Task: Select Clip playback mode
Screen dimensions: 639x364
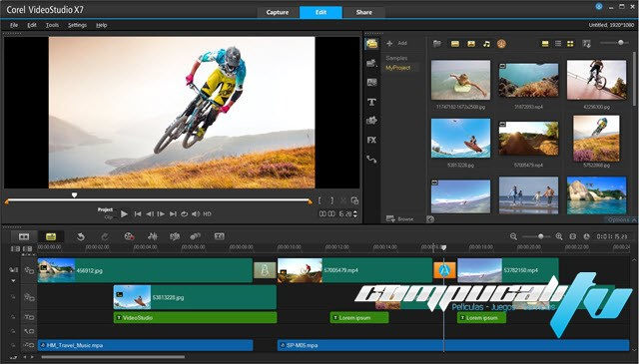Action: tap(109, 217)
